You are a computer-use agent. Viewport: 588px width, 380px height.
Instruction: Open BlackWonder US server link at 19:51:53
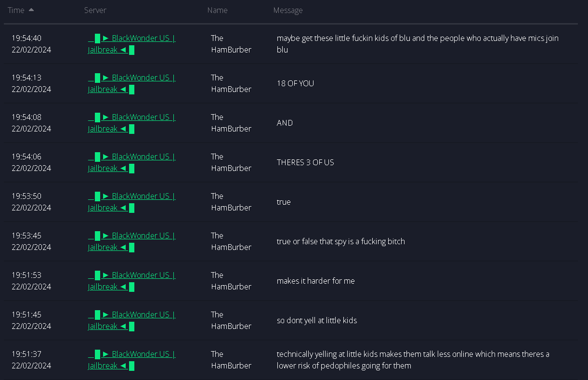click(132, 281)
